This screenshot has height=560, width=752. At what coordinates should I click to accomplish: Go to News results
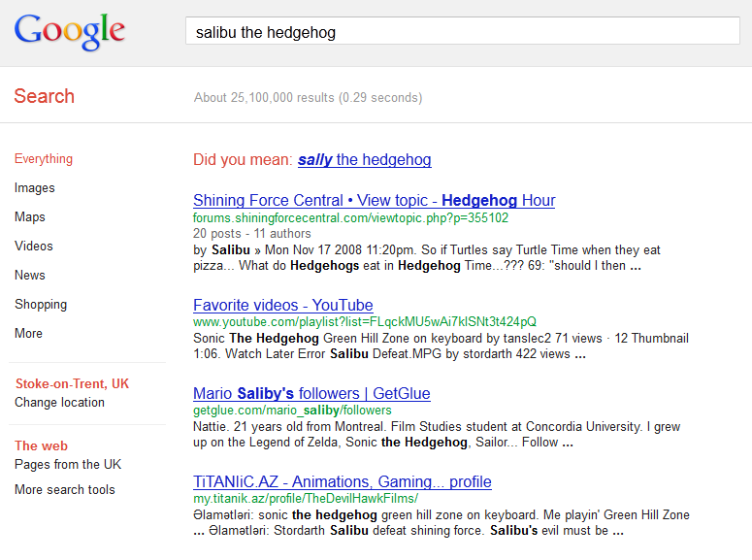pyautogui.click(x=30, y=275)
